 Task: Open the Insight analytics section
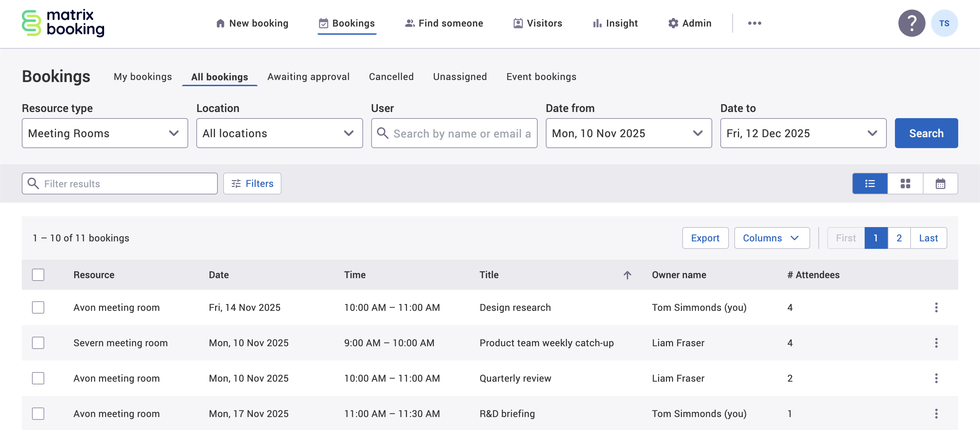click(x=615, y=23)
